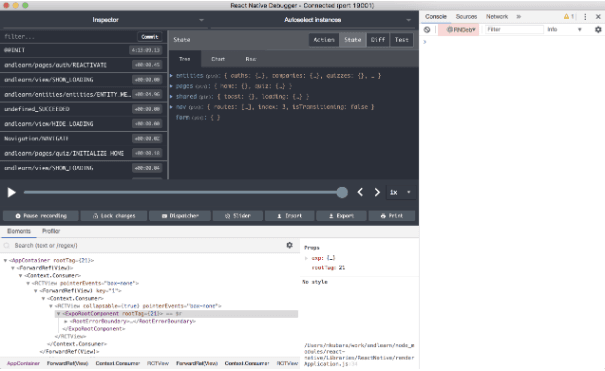
Task: Select the State view tab
Action: pyautogui.click(x=353, y=40)
